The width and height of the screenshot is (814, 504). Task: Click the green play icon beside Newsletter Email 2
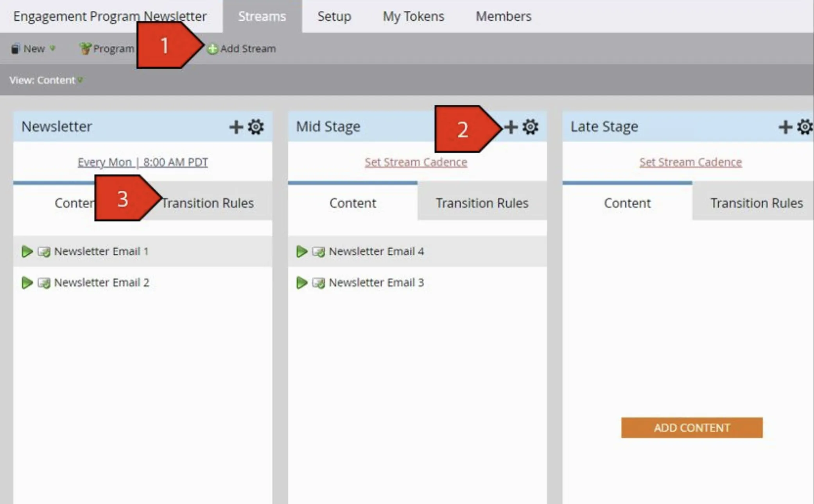click(27, 282)
